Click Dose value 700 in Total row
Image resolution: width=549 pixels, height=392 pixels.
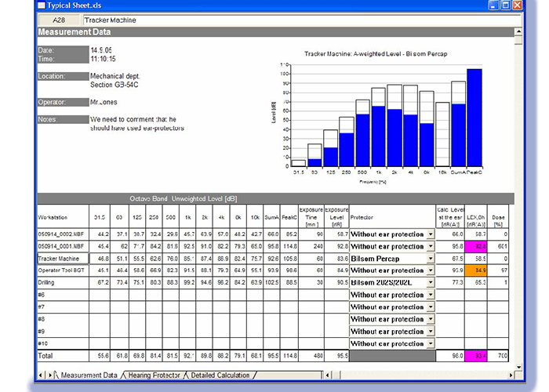pyautogui.click(x=498, y=356)
